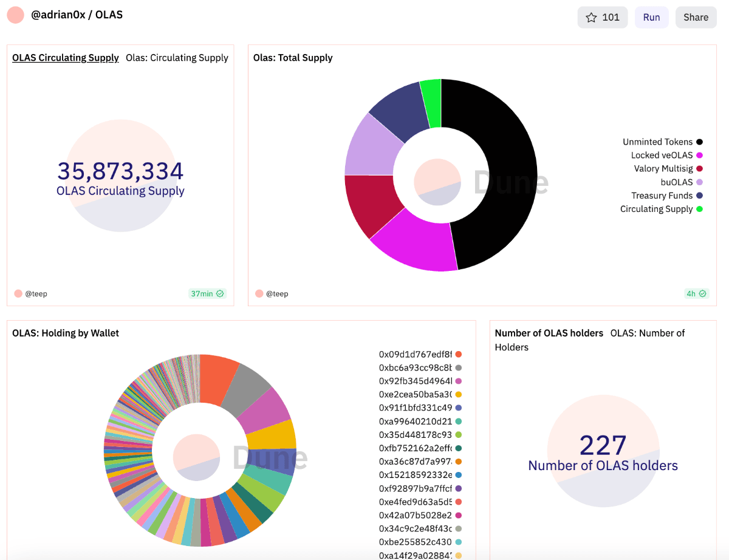This screenshot has width=729, height=560.
Task: Click the @teep avatar in Total Supply panel
Action: (x=259, y=293)
